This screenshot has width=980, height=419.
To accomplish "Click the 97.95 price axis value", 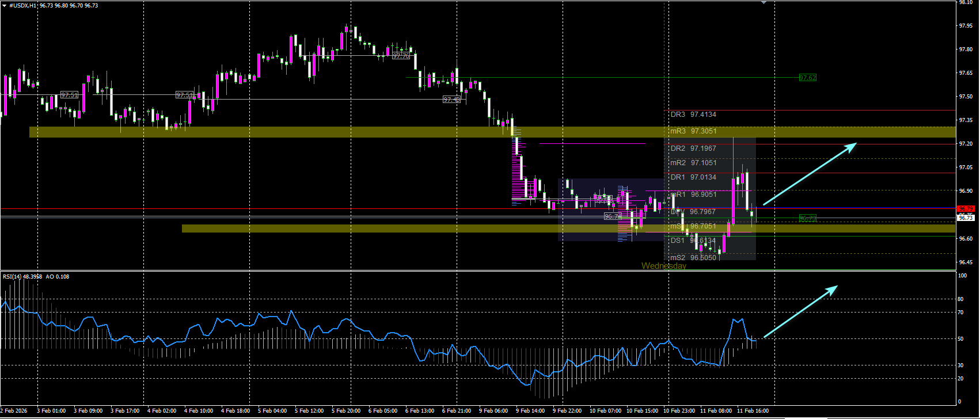I will [x=966, y=26].
